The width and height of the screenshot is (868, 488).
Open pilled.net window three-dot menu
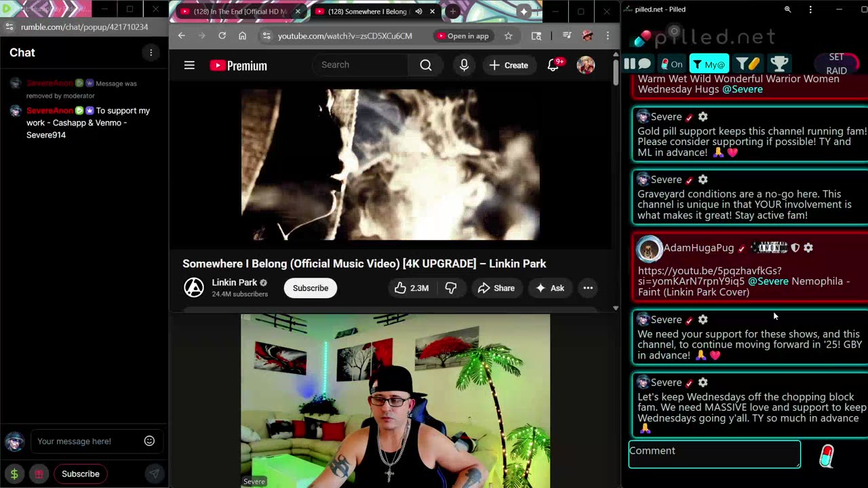[x=810, y=9]
